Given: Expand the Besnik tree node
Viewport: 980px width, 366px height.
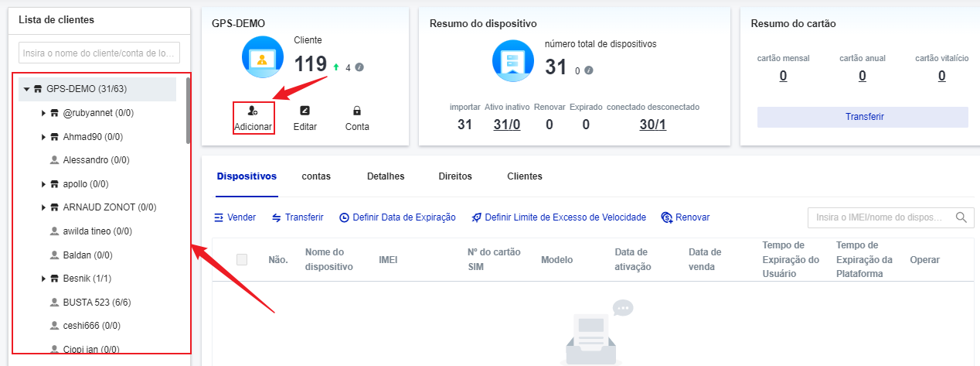Looking at the screenshot, I should pyautogui.click(x=43, y=278).
